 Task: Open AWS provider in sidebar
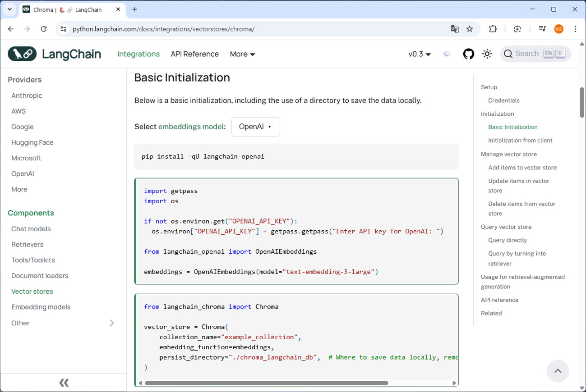18,111
